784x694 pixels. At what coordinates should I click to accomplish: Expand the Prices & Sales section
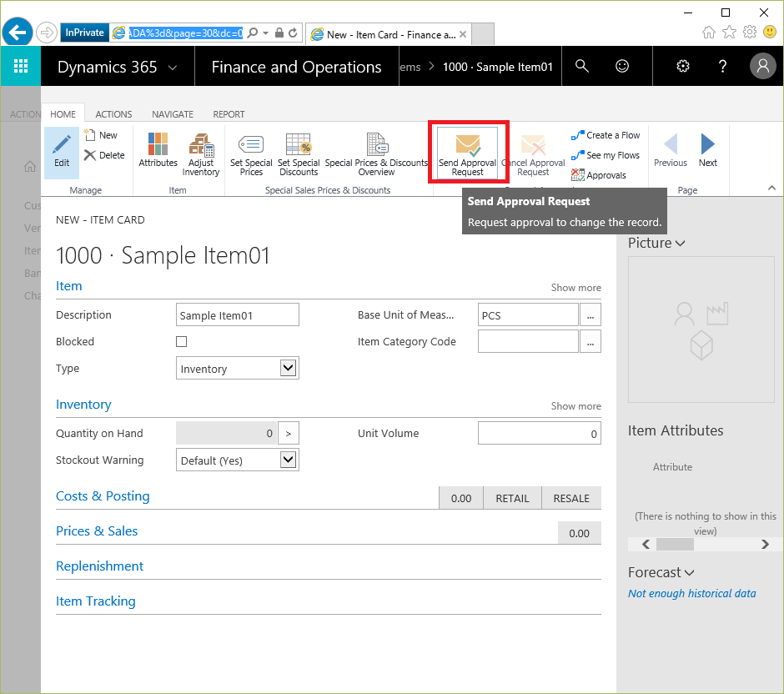tap(97, 531)
